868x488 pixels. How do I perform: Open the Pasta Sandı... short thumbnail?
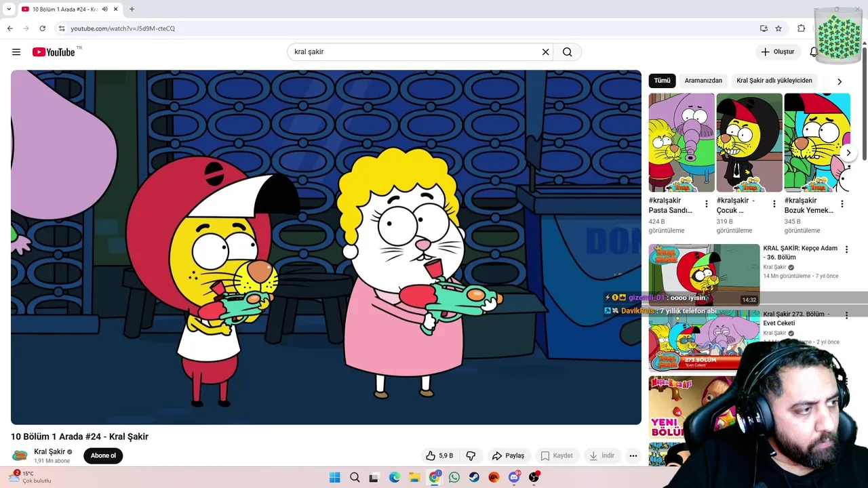coord(682,143)
